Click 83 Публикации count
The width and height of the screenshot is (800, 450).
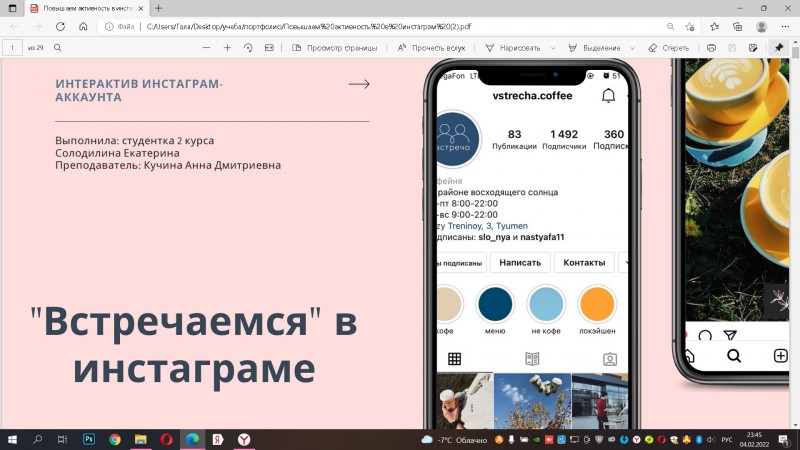(x=514, y=139)
